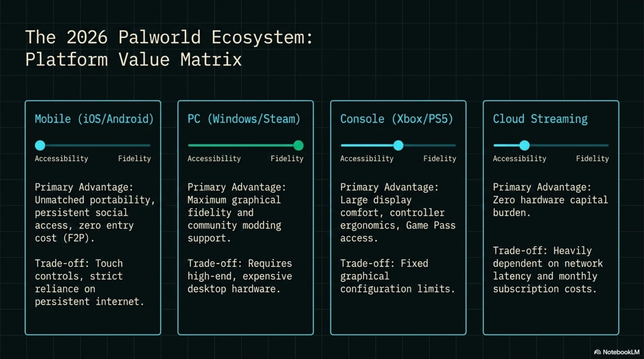Click the "Unmatched portability" primary advantage text
The image size is (644, 359).
[x=95, y=213]
